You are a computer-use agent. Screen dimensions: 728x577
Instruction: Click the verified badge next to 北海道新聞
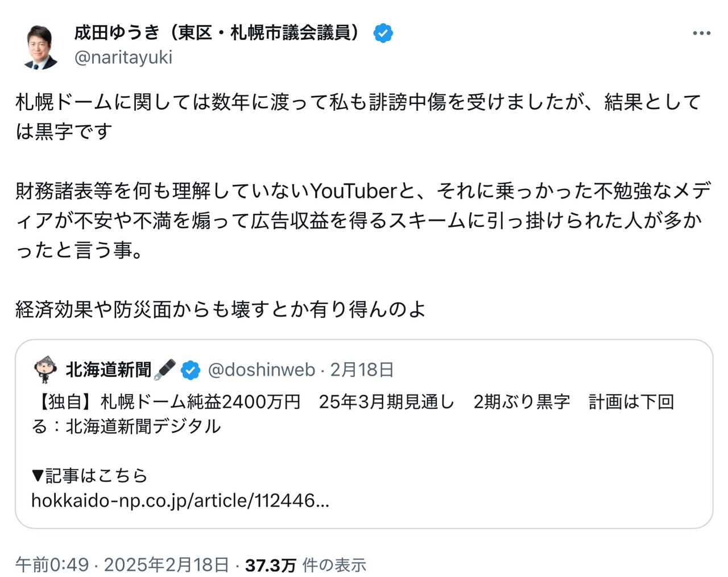coord(191,371)
